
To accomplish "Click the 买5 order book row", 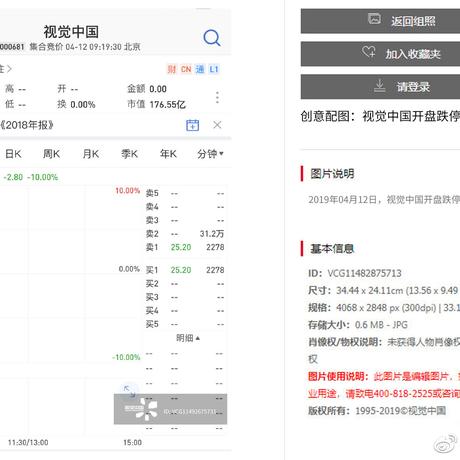I will (185, 324).
